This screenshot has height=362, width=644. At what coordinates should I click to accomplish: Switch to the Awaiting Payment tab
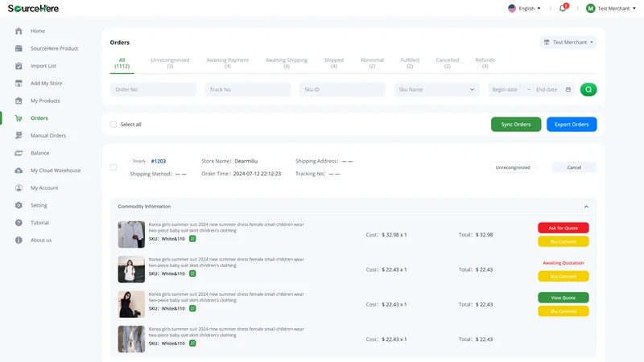[228, 63]
